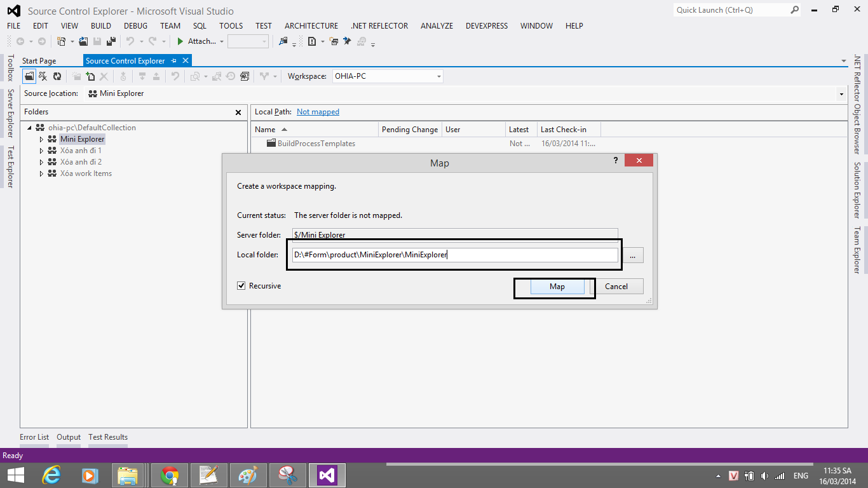Open the Solution Explorer side tab
Viewport: 868px width, 488px height.
pyautogui.click(x=857, y=190)
